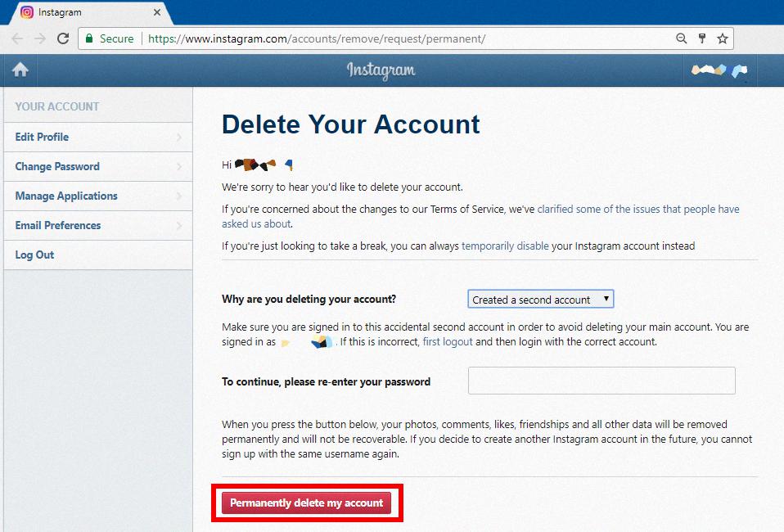This screenshot has width=784, height=532.
Task: Click the browser forward arrow
Action: [40, 38]
